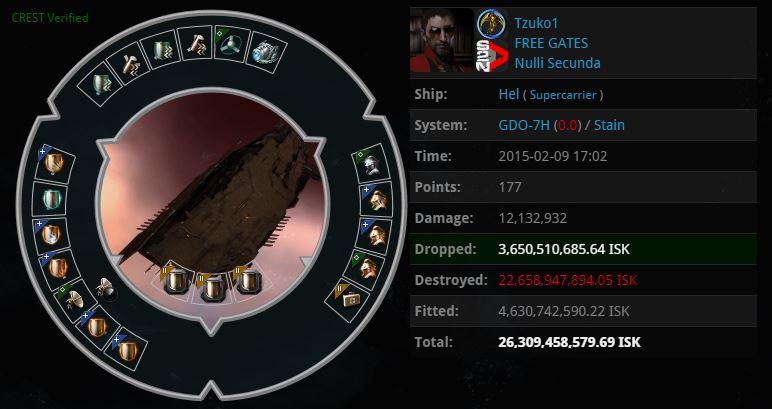This screenshot has width=772, height=409.
Task: Click the winged charge icon beside the mid slots
Action: click(x=106, y=288)
